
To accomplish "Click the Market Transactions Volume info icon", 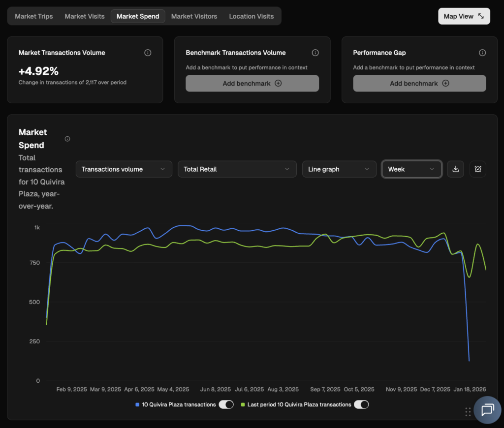I will point(148,53).
